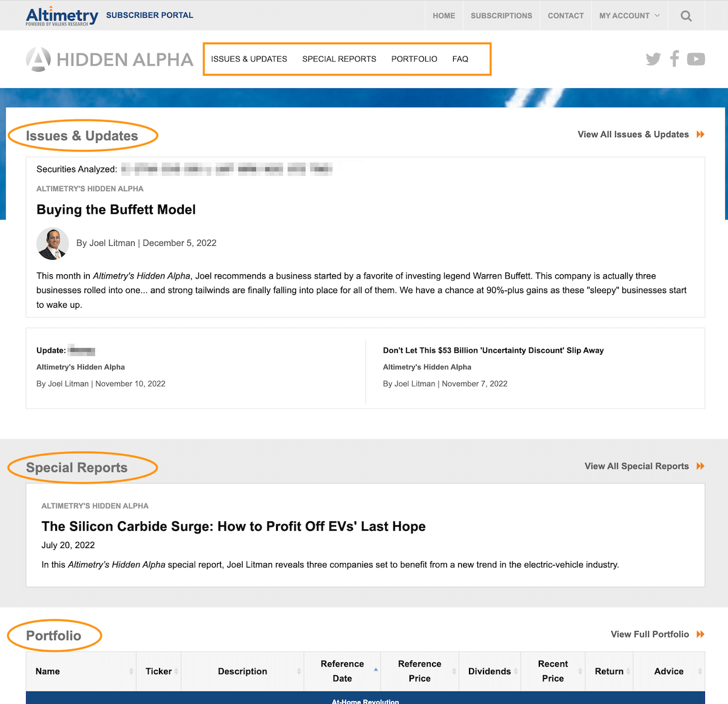Open the Buying the Buffett Model article
728x704 pixels.
[116, 210]
